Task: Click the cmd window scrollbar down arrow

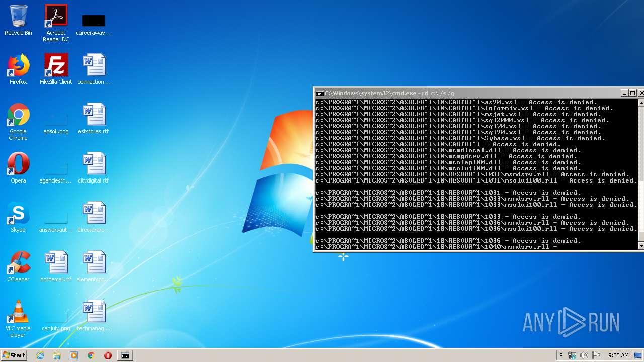Action: 641,245
